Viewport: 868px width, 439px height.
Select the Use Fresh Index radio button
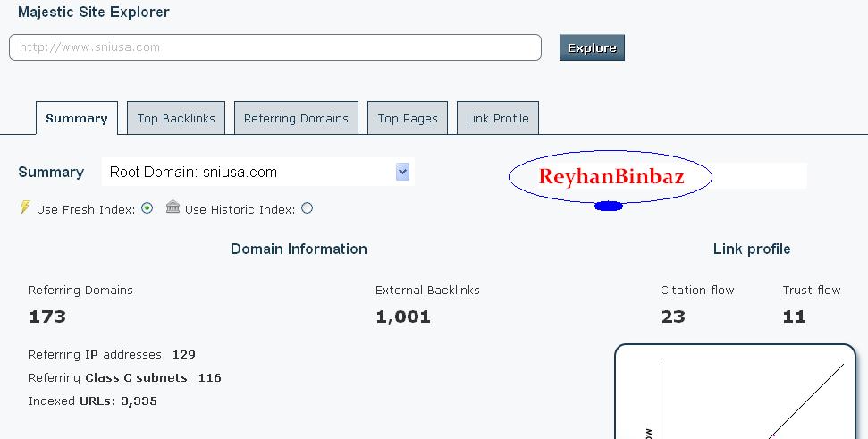(x=147, y=208)
